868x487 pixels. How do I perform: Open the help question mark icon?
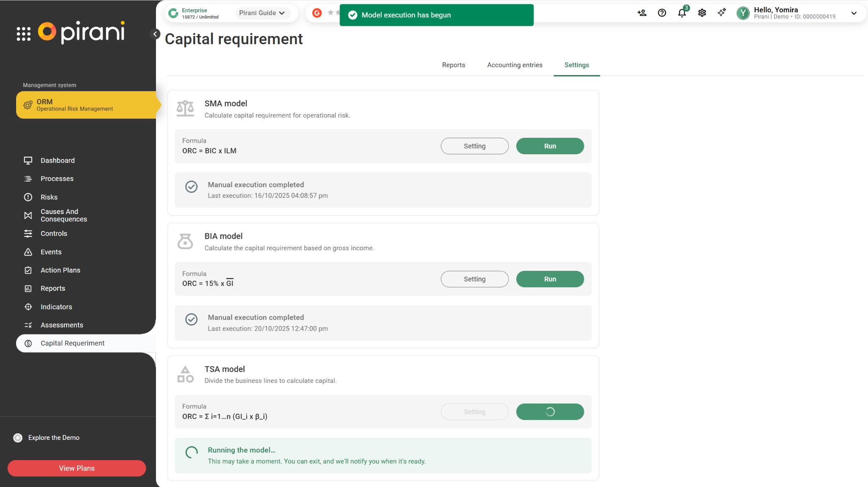[x=662, y=13]
